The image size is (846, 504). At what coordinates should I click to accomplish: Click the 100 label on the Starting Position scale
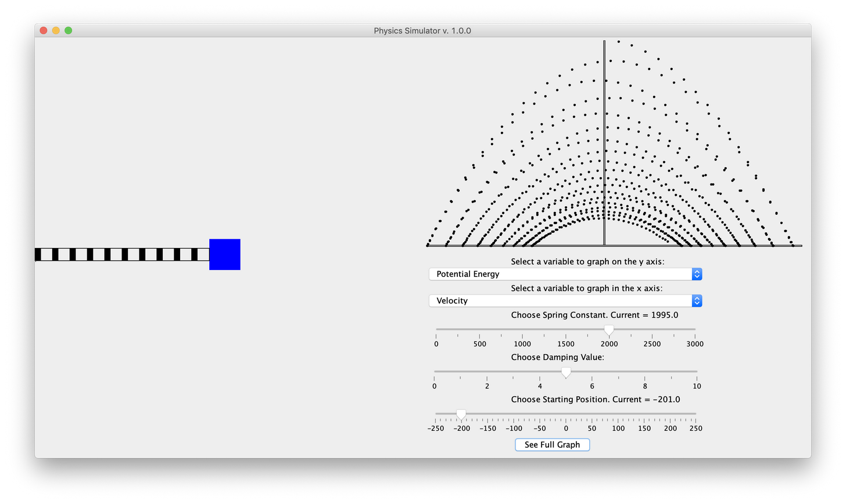(618, 429)
